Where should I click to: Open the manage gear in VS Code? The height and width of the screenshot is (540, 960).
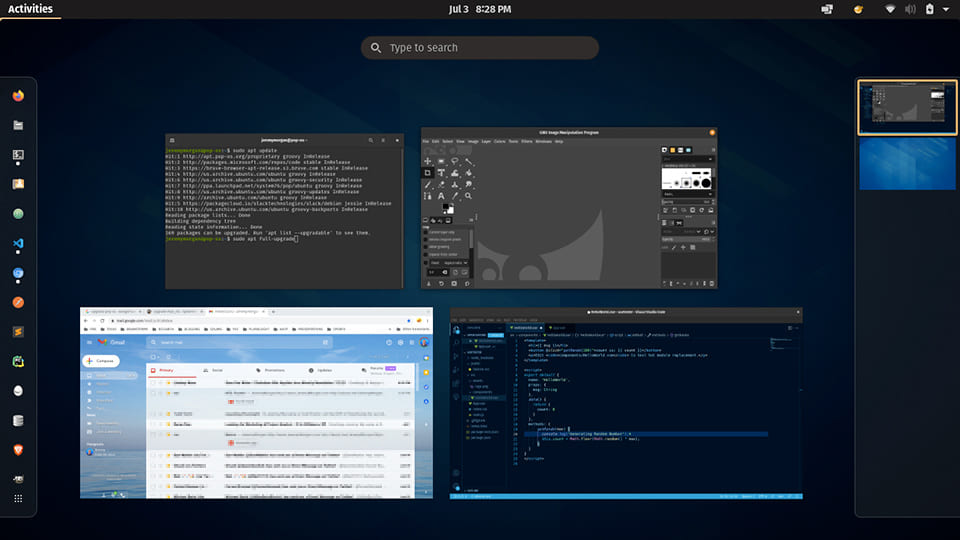[x=456, y=487]
